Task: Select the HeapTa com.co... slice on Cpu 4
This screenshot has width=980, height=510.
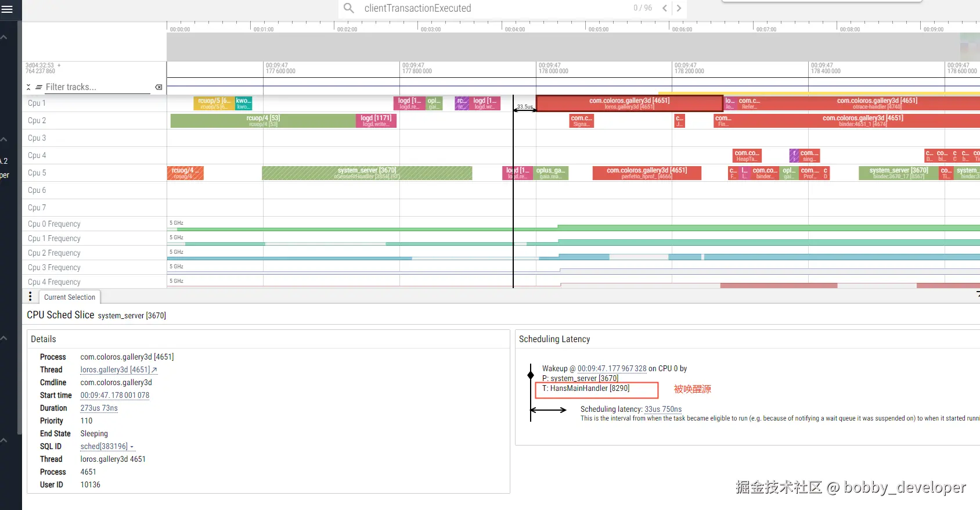Action: [x=747, y=156]
